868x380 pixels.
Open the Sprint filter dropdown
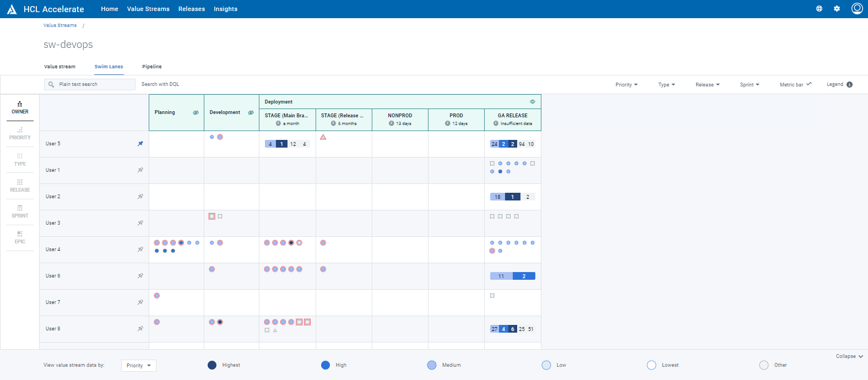point(750,85)
